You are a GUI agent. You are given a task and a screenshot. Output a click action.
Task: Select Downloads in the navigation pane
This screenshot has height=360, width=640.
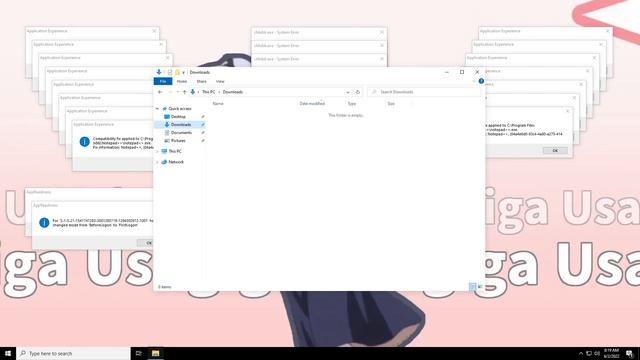pos(180,124)
